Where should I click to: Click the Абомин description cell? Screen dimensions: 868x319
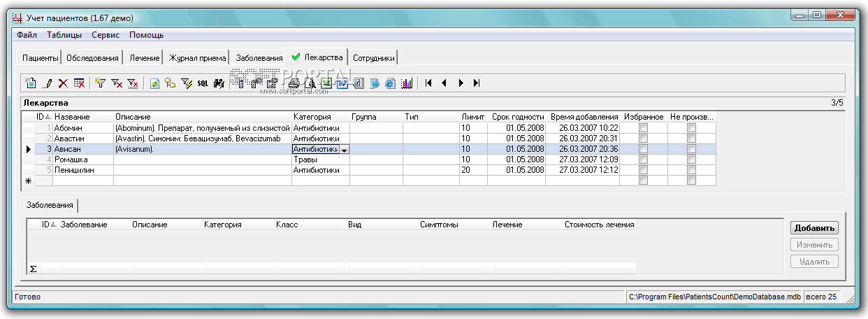click(203, 128)
